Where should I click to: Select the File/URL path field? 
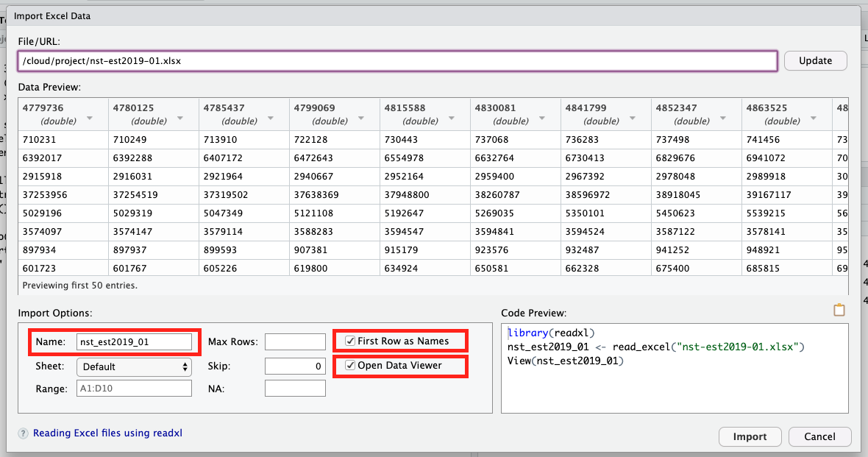click(x=397, y=62)
